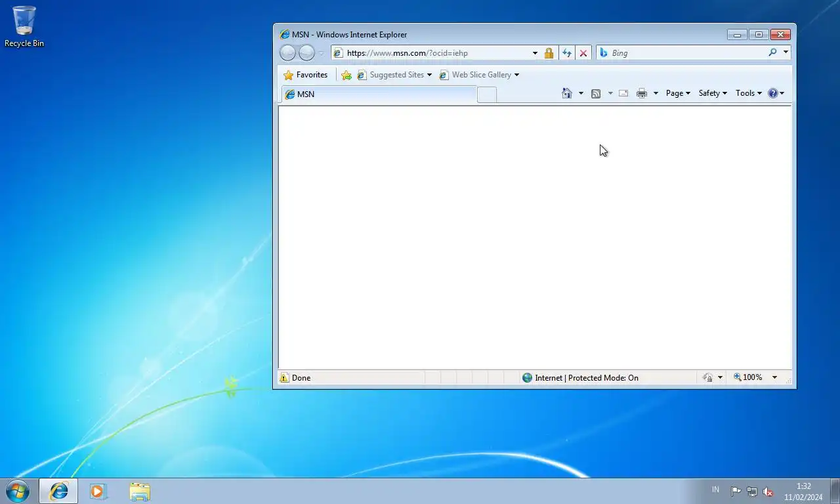Click the window resize grip corner
This screenshot has width=840, height=504.
788,381
